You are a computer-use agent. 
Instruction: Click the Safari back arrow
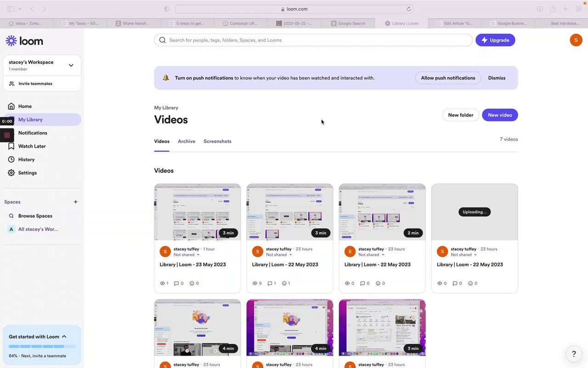[x=32, y=9]
